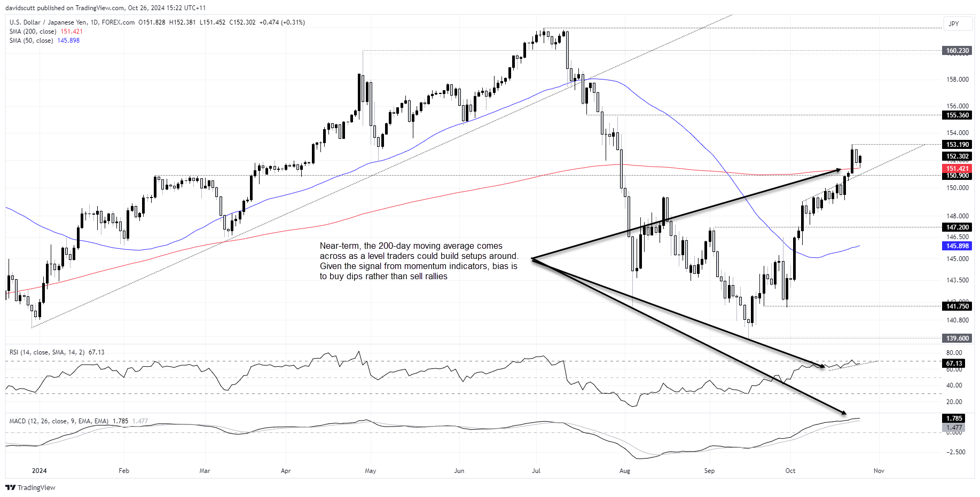Click the 145.000 price axis value
980x497 pixels.
coord(958,259)
